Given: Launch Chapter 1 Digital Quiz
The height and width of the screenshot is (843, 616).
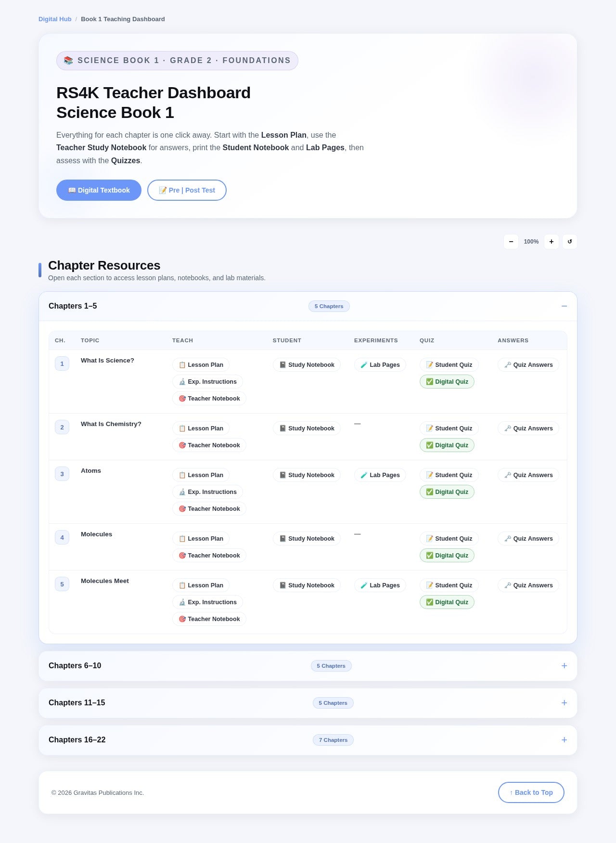Looking at the screenshot, I should (447, 382).
